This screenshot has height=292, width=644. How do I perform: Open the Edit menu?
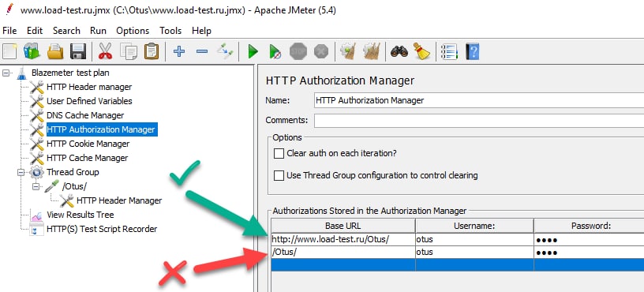point(35,31)
